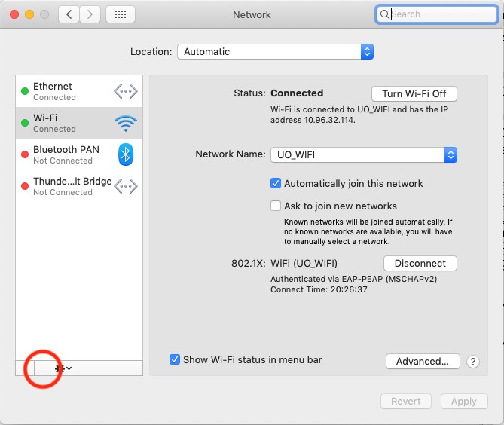Click the Ethernet arrows icon
The image size is (504, 425).
point(125,91)
